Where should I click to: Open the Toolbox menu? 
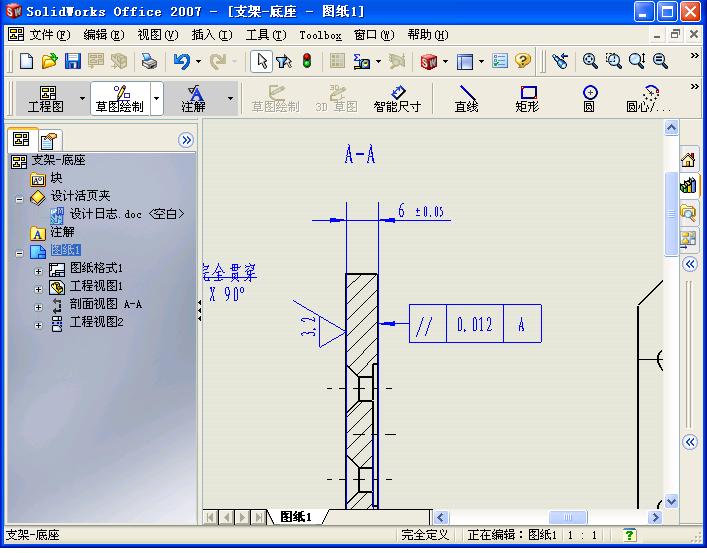[x=320, y=35]
